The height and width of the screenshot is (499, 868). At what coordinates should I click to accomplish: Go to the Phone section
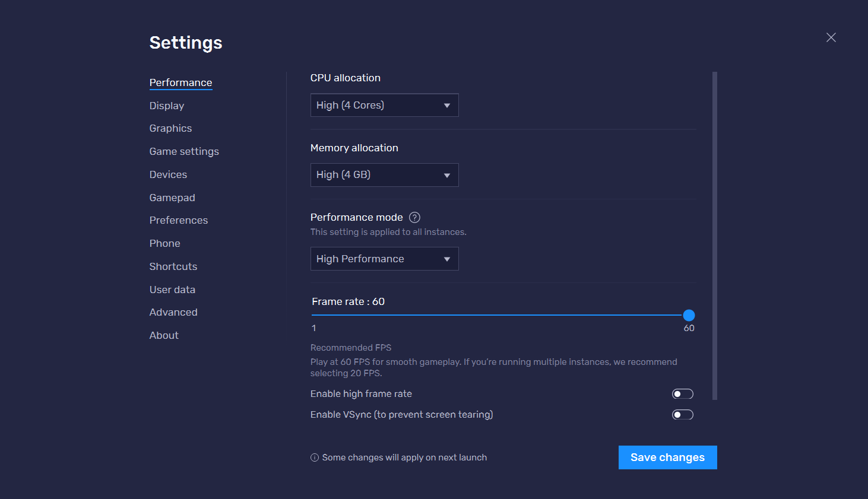[164, 243]
